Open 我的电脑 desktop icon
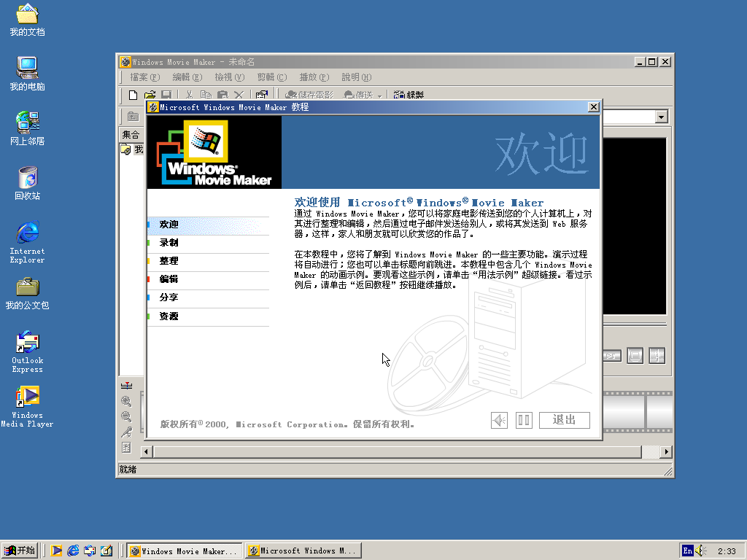This screenshot has width=747, height=560. (x=27, y=74)
